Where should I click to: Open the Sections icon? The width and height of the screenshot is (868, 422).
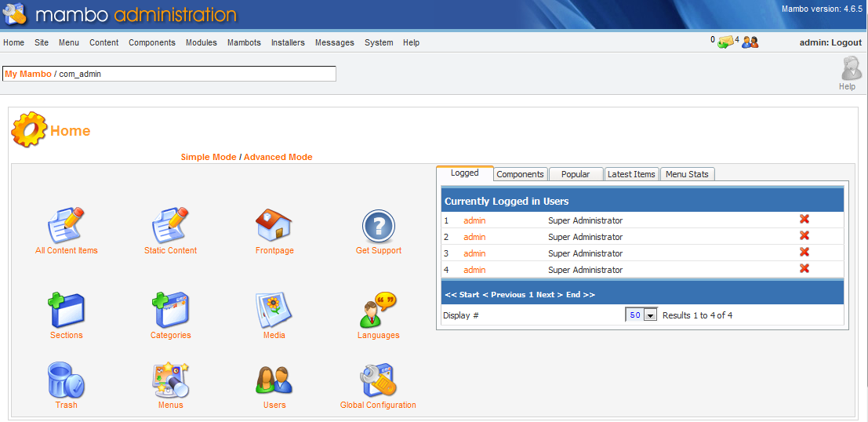pyautogui.click(x=66, y=311)
